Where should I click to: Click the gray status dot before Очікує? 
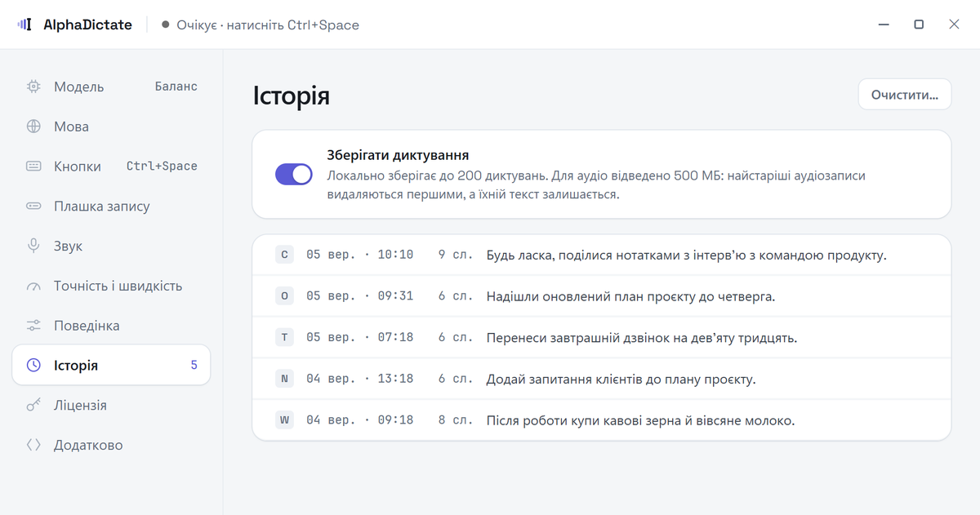tap(166, 24)
